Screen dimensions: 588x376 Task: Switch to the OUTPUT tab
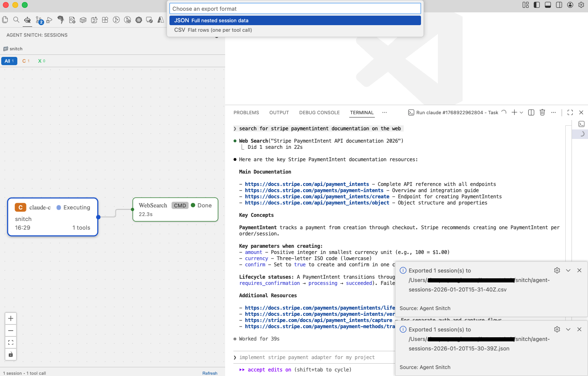pyautogui.click(x=279, y=113)
